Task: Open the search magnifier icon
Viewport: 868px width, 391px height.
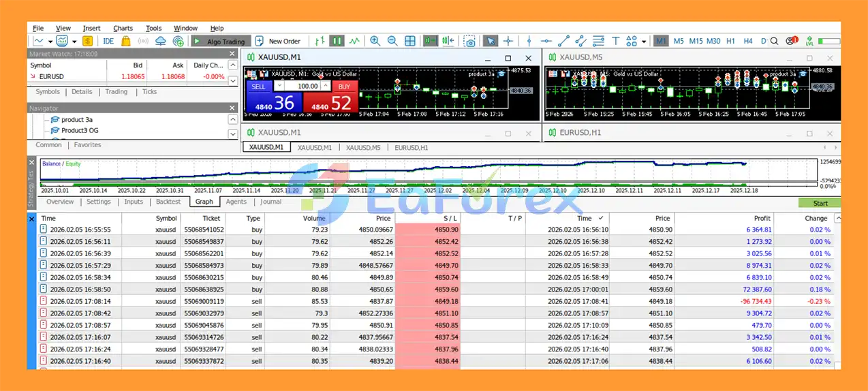Action: pos(774,41)
